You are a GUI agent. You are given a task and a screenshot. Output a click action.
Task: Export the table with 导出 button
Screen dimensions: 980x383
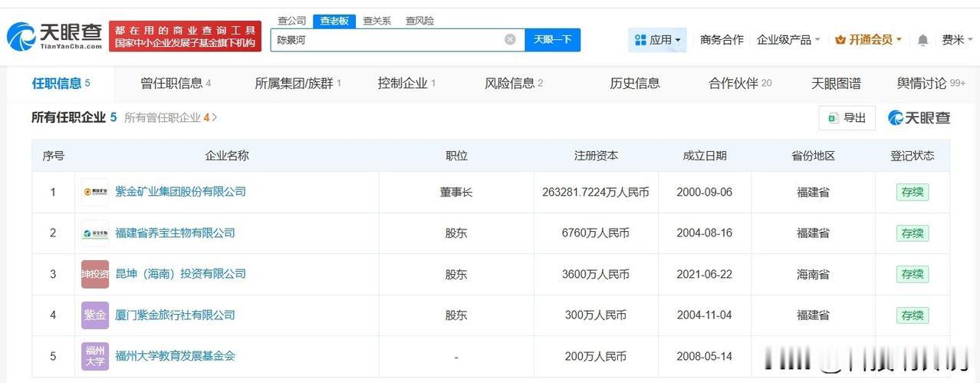(x=847, y=117)
